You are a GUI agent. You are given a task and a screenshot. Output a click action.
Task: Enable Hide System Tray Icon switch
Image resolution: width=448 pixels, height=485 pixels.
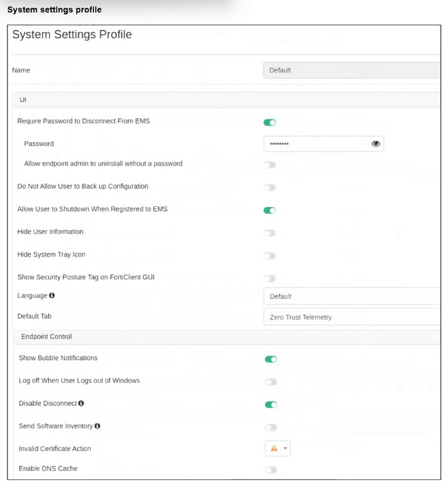pyautogui.click(x=270, y=256)
